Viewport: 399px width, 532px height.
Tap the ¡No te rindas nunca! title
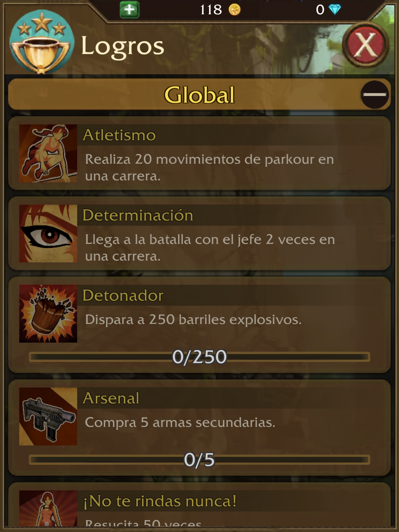[160, 501]
